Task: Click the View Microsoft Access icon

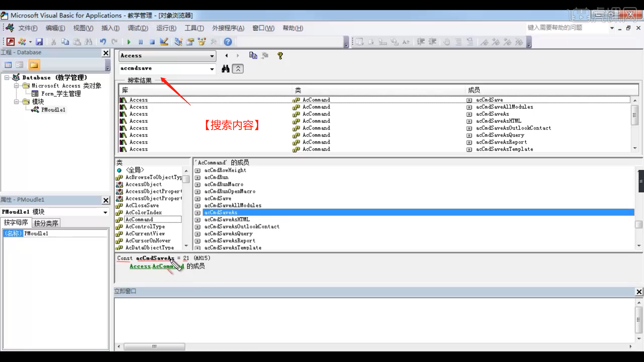Action: [10, 42]
